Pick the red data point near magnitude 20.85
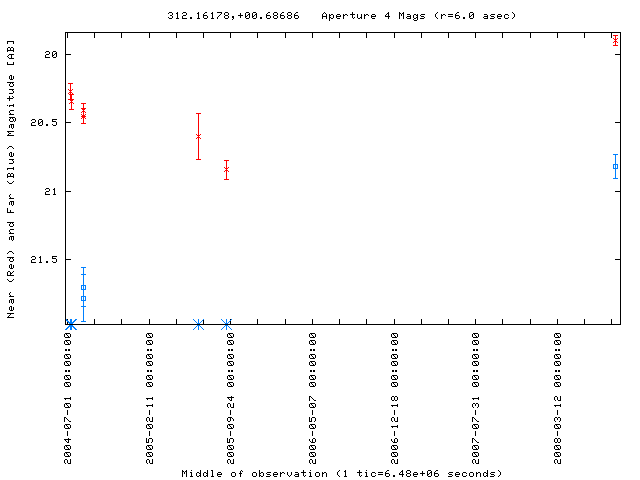The height and width of the screenshot is (480, 640). click(x=227, y=169)
